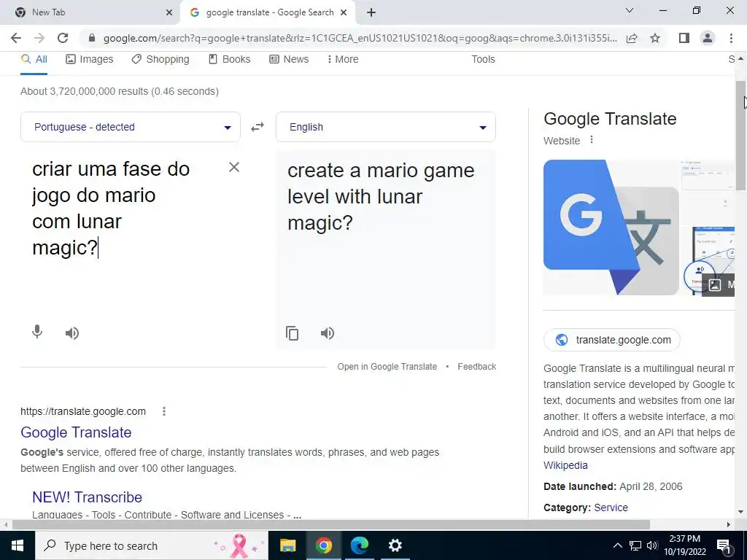Open Chrome profile menu
The image size is (747, 560).
708,38
